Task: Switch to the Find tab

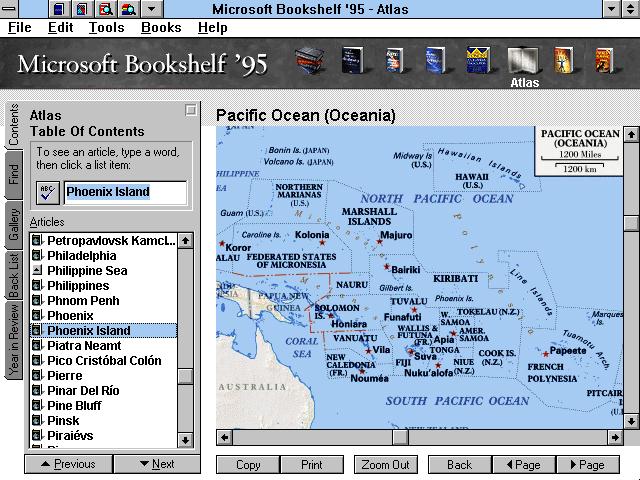Action: 13,174
